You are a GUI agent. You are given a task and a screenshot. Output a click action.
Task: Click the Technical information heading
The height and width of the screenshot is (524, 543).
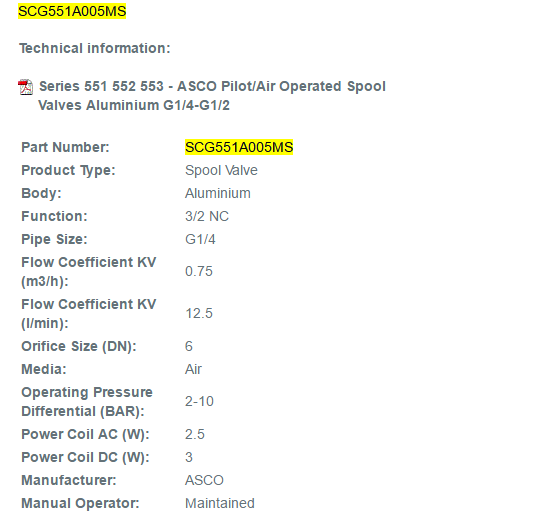tap(95, 48)
